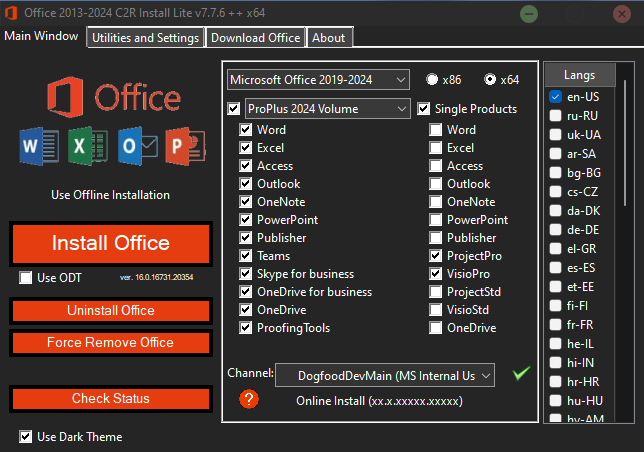
Task: Click the green checkmark beside Channel
Action: tap(519, 373)
